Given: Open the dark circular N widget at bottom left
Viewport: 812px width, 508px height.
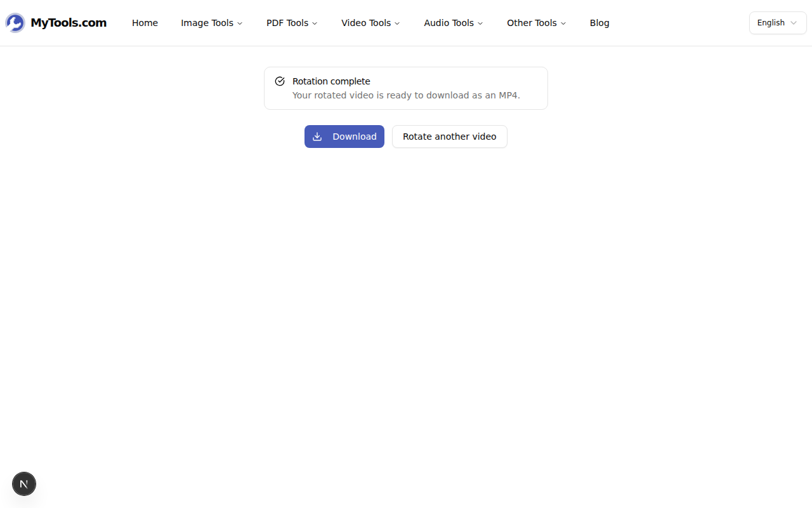Looking at the screenshot, I should (24, 483).
